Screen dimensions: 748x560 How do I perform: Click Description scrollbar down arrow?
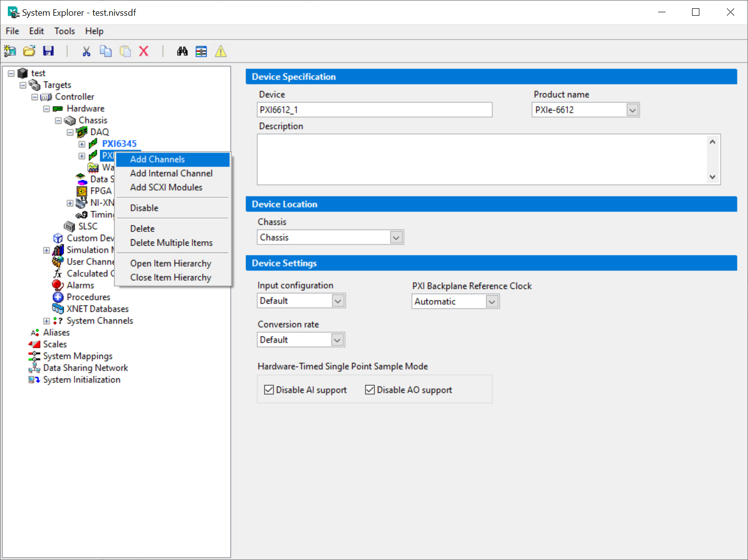(x=713, y=177)
